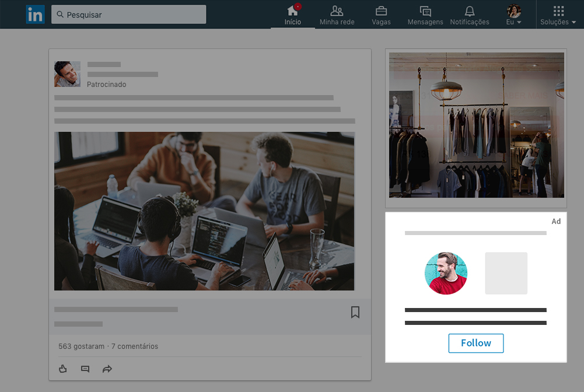Click the LinkedIn logo icon
584x392 pixels.
pos(35,15)
